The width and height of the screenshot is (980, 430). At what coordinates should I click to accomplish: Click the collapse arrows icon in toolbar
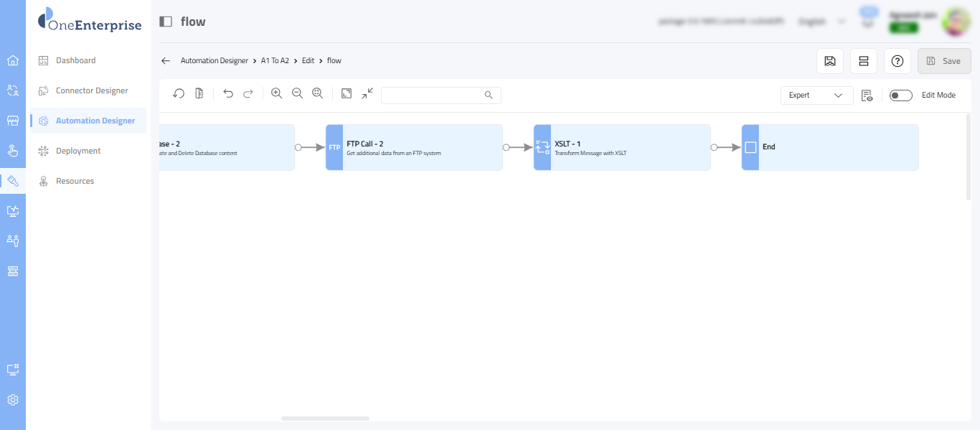tap(367, 94)
